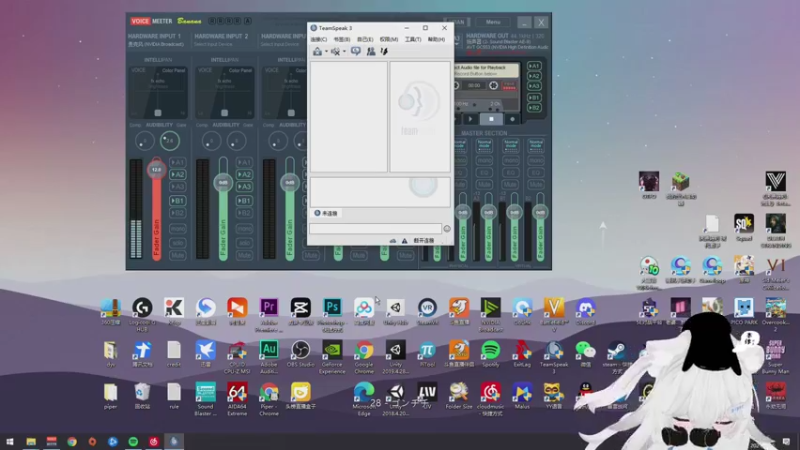Click TeamSpeak connect toolbar icon
Screen dimensions: 800x450
[317, 52]
